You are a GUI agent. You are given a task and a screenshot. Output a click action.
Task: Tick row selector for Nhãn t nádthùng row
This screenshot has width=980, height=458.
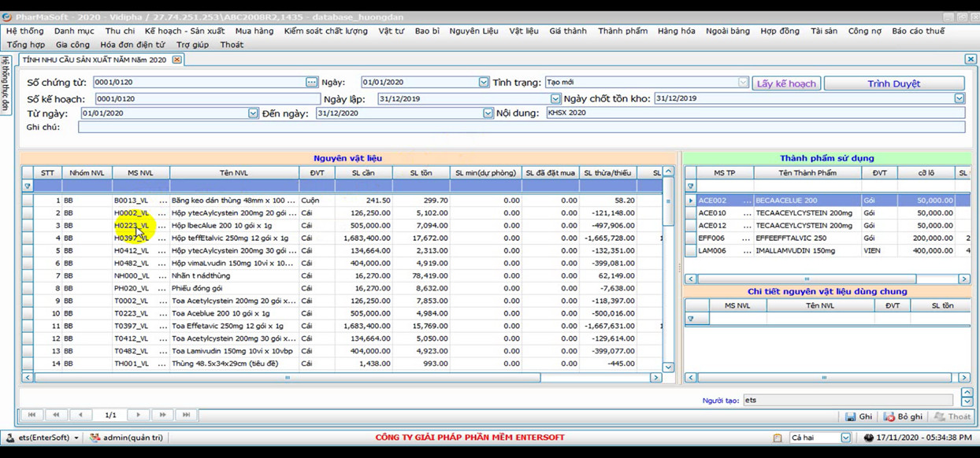coord(28,276)
